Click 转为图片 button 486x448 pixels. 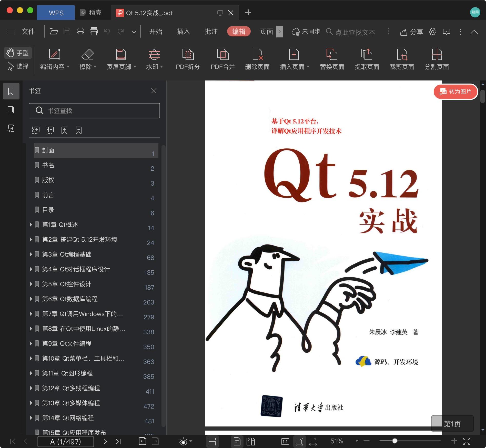pos(455,91)
